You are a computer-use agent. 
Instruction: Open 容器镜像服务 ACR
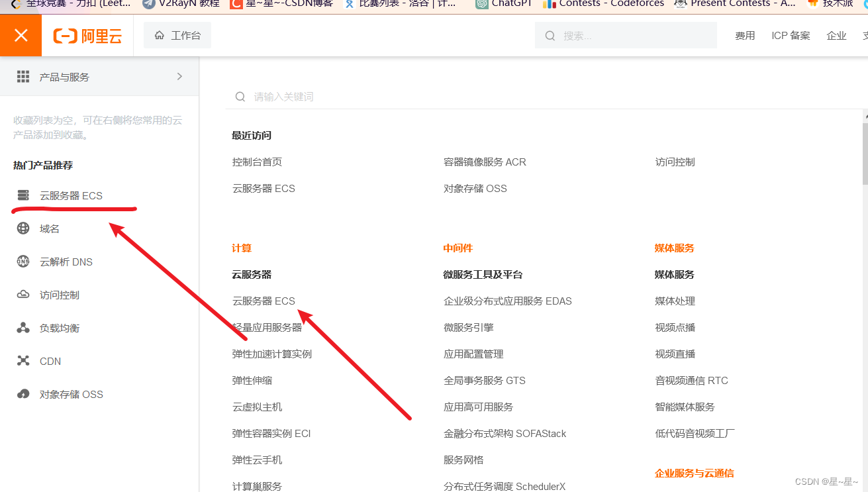coord(485,162)
